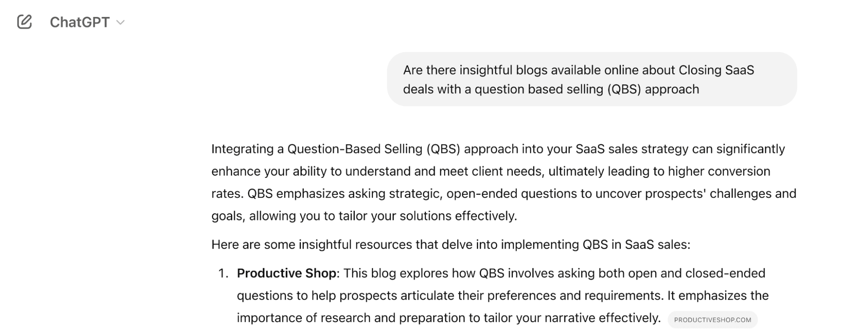Click the line starting "Integrating a Question-Based Selling"
The width and height of the screenshot is (868, 336).
click(x=498, y=149)
